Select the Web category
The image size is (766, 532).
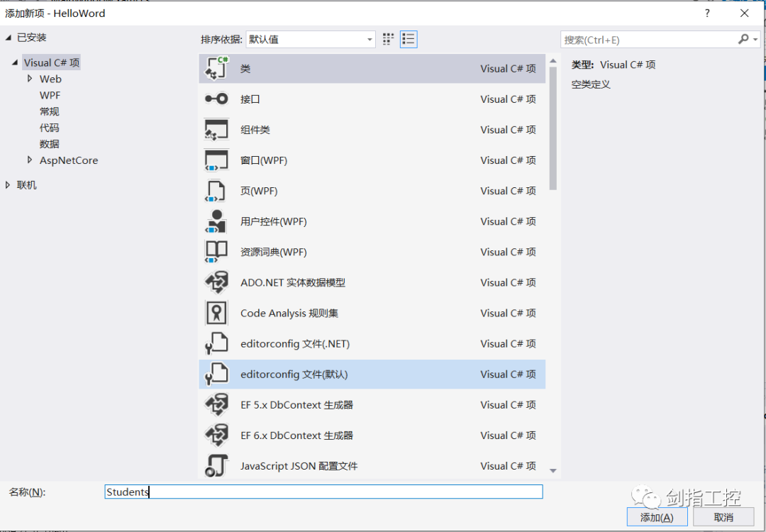tap(50, 79)
